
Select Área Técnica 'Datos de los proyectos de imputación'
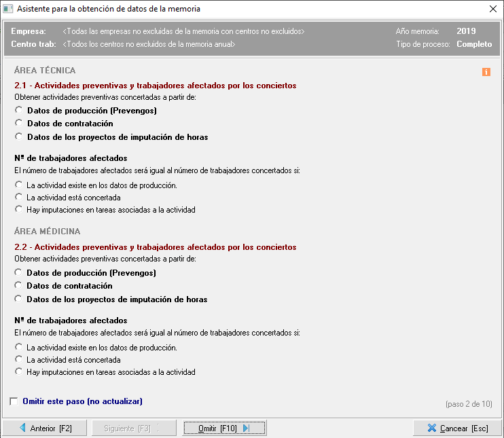pos(19,137)
